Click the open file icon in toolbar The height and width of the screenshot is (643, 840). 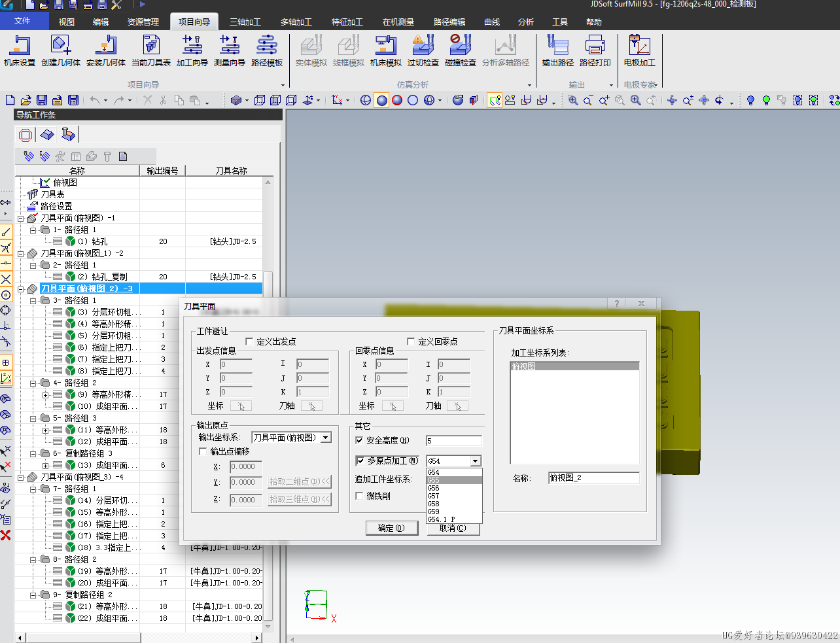[26, 100]
